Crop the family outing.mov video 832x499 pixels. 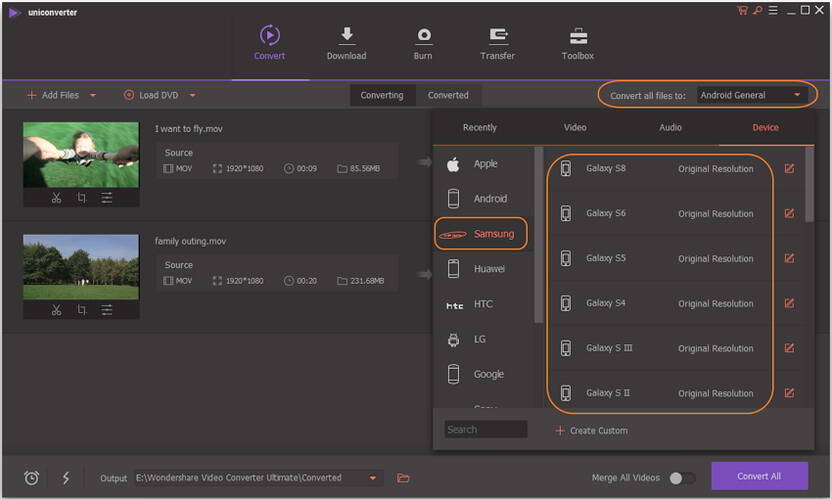pos(81,310)
